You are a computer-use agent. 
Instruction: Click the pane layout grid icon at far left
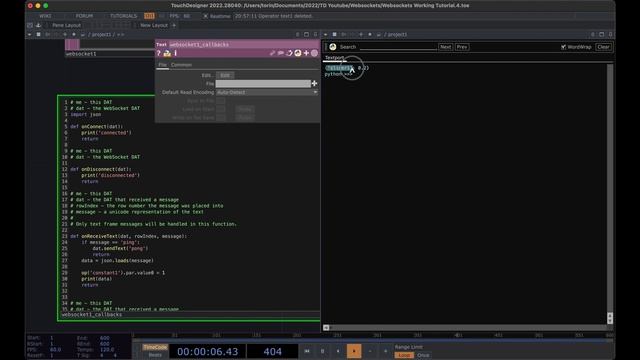tap(30, 25)
